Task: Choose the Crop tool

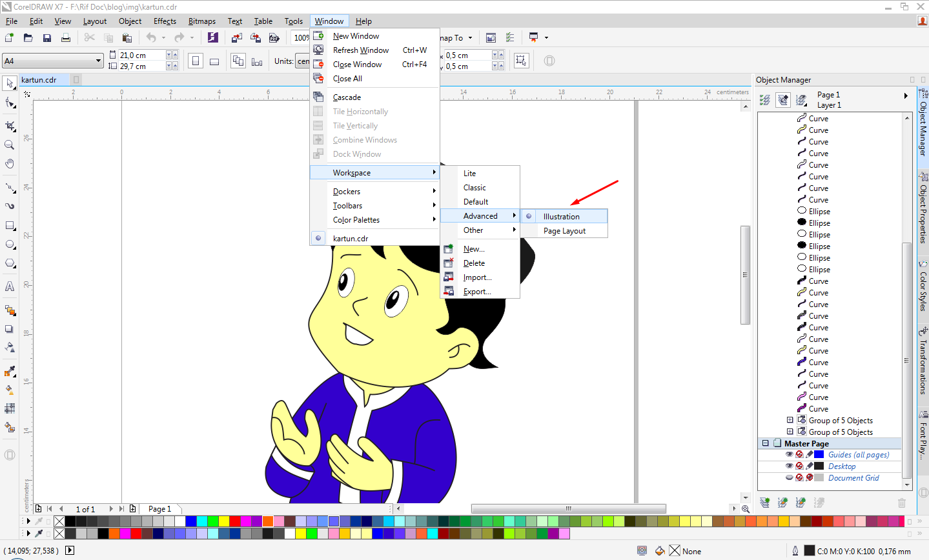Action: click(9, 125)
